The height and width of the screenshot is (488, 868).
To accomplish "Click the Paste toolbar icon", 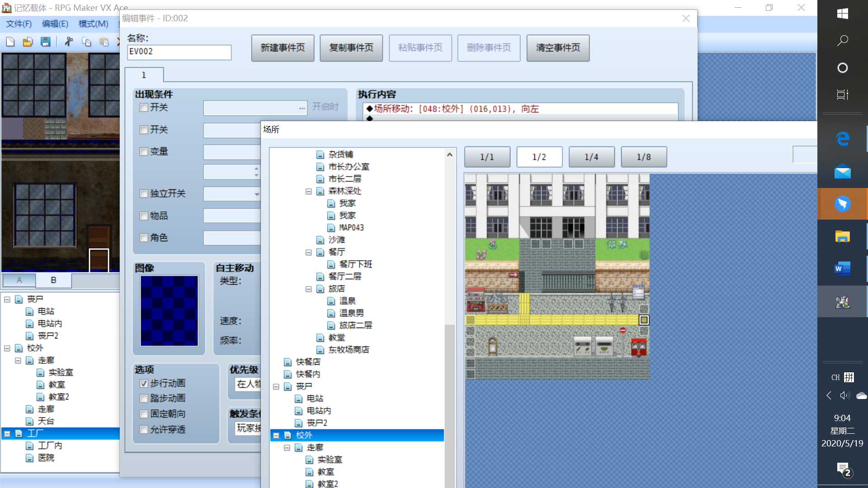I will tap(104, 42).
